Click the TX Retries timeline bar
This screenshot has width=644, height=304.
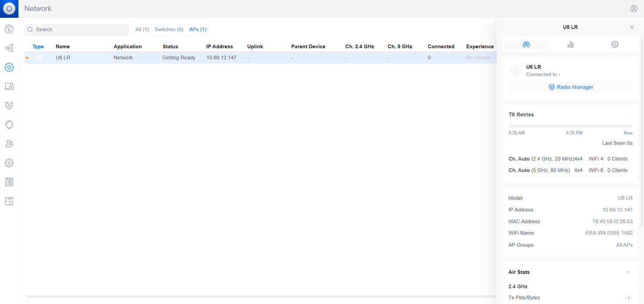(x=571, y=126)
